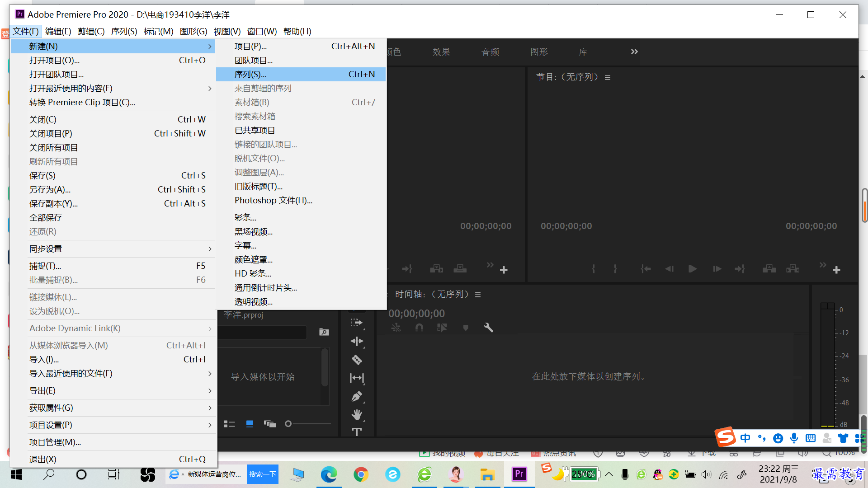Switch project panel to list view
The image size is (868, 488).
pos(229,424)
